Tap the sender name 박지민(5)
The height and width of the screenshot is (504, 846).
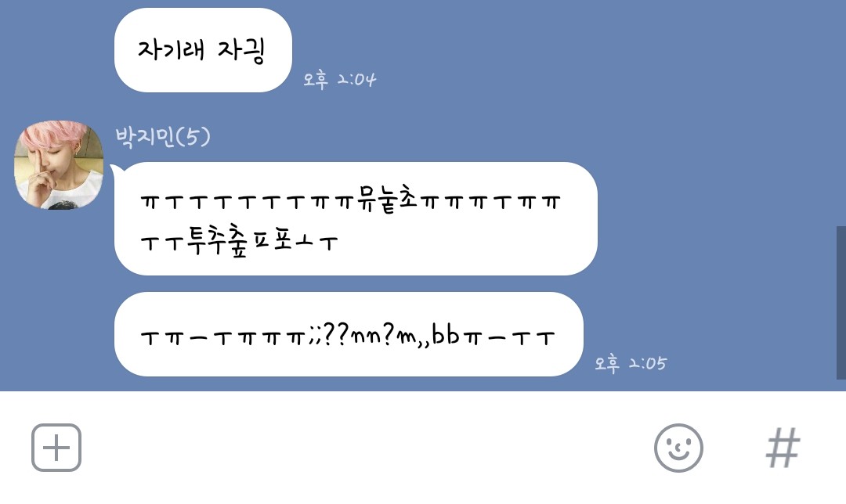pos(163,136)
